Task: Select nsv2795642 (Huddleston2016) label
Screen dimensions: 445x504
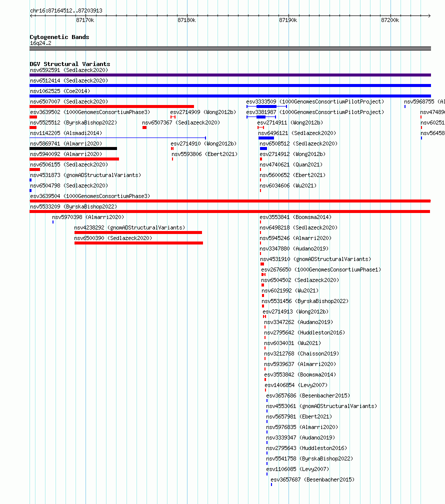Action: pos(304,332)
